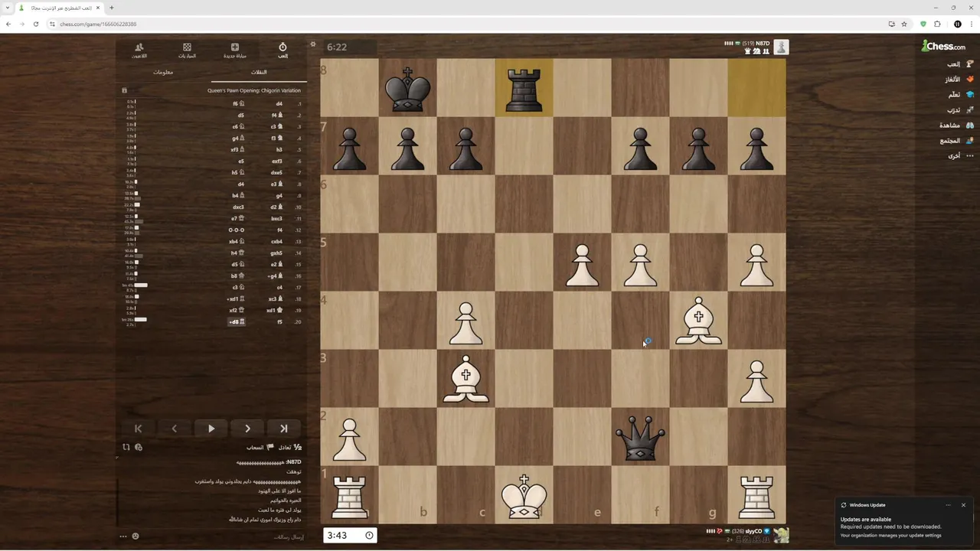Screen dimensions: 980x551
Task: Click the icon above the move time bars
Action: [x=125, y=90]
